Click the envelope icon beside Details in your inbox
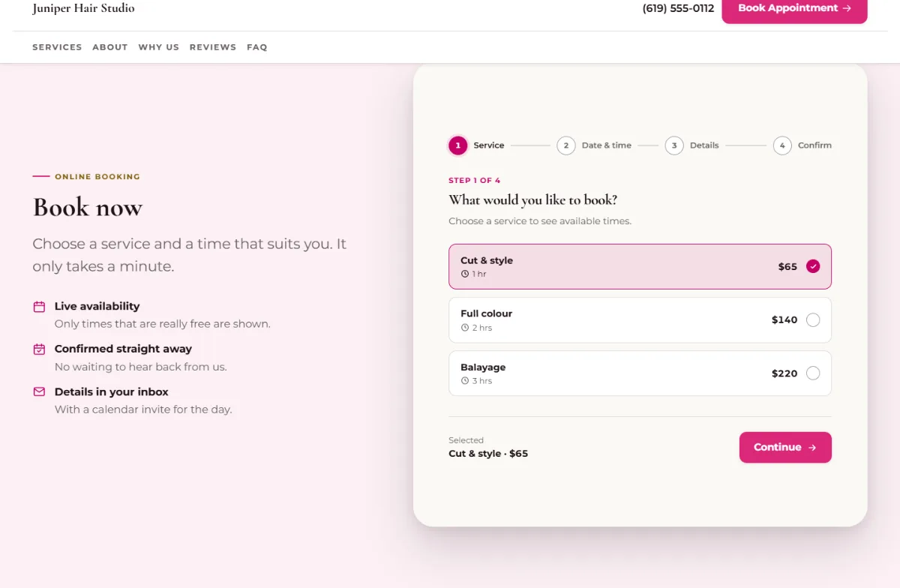This screenshot has height=588, width=900. 39,391
